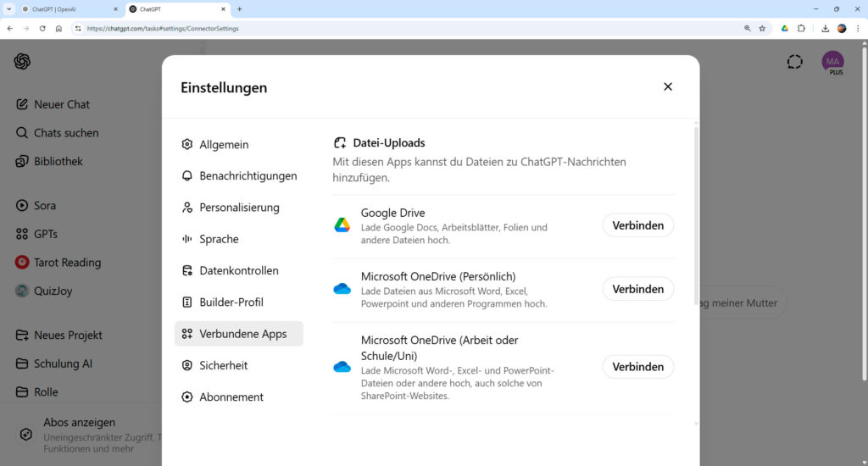
Task: Open GPTs from the sidebar
Action: click(37, 234)
